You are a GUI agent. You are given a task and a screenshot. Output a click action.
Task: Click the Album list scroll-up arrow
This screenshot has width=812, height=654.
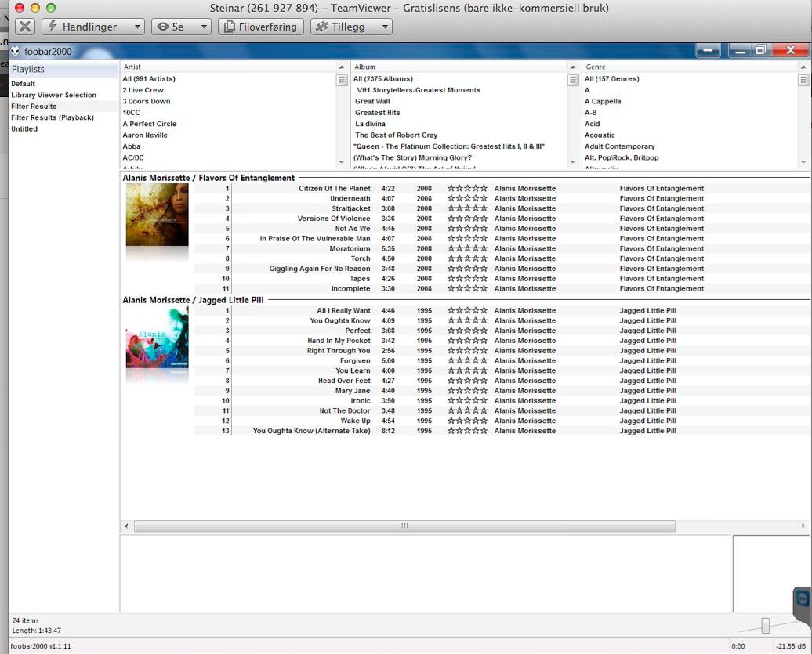click(x=573, y=67)
